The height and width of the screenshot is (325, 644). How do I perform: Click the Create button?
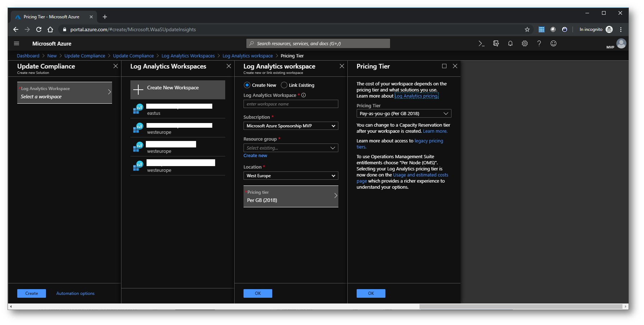(x=32, y=293)
